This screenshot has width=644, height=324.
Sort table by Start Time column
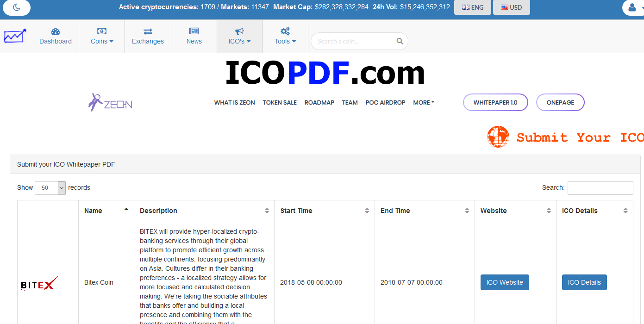pyautogui.click(x=325, y=211)
